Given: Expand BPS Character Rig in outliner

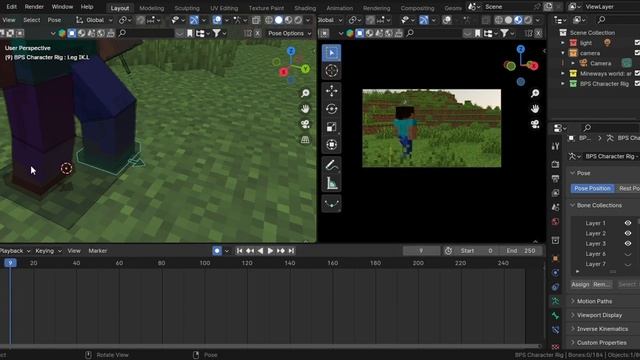Looking at the screenshot, I should (x=562, y=84).
